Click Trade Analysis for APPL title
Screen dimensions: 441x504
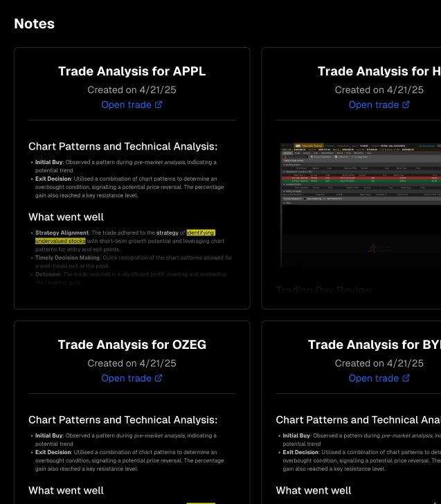(x=132, y=71)
